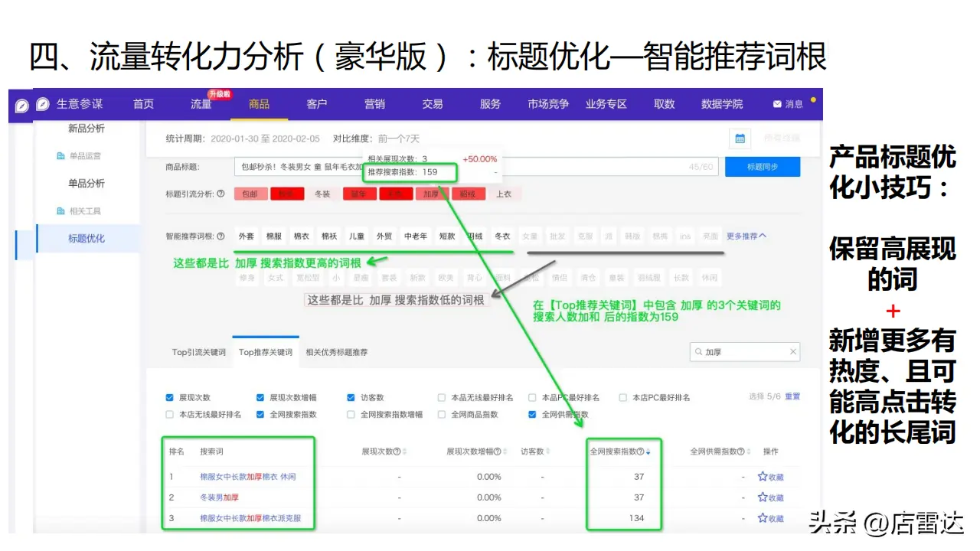Image resolution: width=980 pixels, height=551 pixels.
Task: Toggle the 全网搜索指数 checkbox
Action: [260, 414]
